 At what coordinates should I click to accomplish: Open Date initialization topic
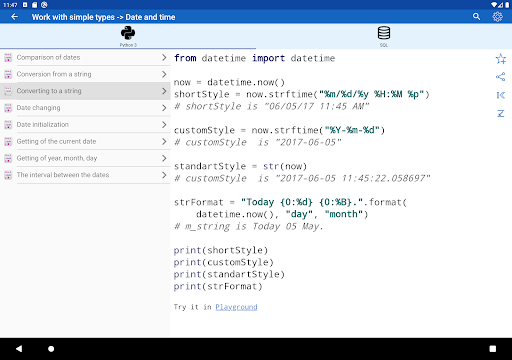click(85, 124)
